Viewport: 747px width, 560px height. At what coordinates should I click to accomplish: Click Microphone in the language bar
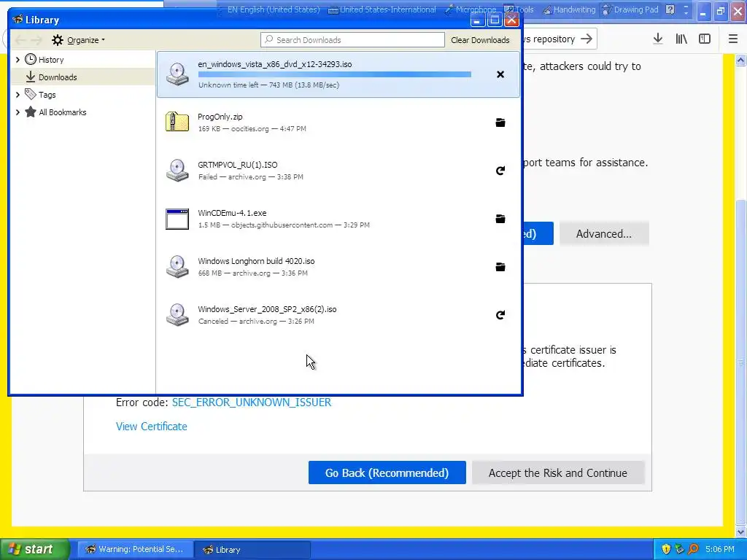[x=471, y=9]
